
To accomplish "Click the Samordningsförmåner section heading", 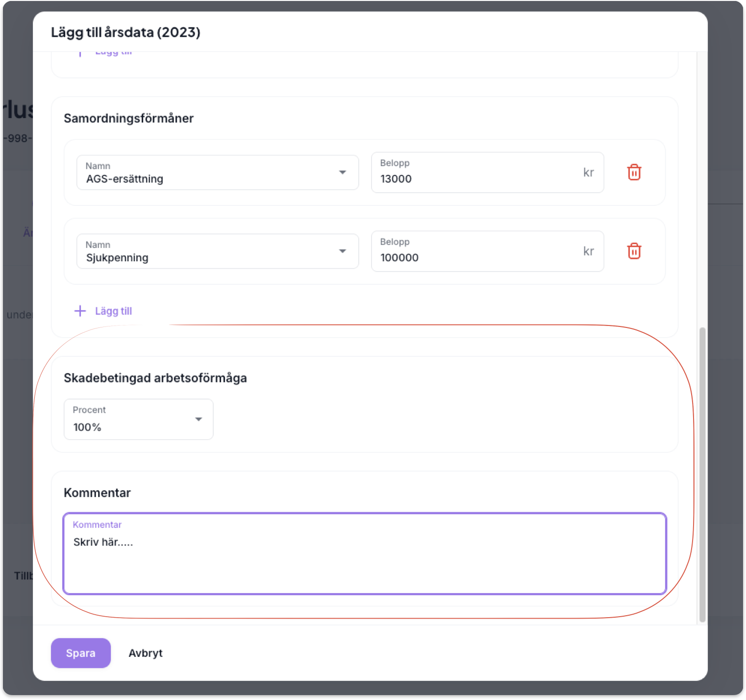I will (128, 118).
